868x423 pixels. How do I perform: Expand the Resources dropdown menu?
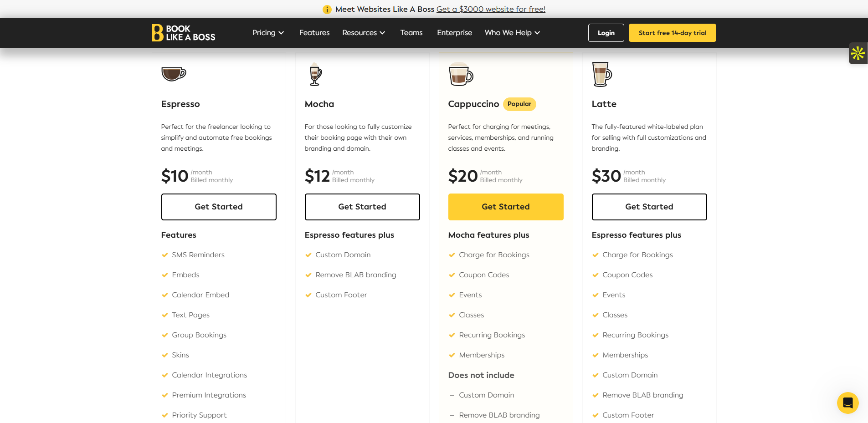[x=364, y=33]
